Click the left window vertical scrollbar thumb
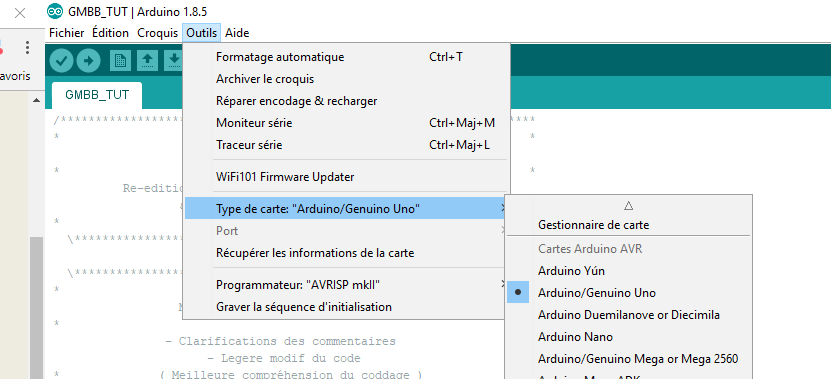The height and width of the screenshot is (379, 831). [36, 307]
